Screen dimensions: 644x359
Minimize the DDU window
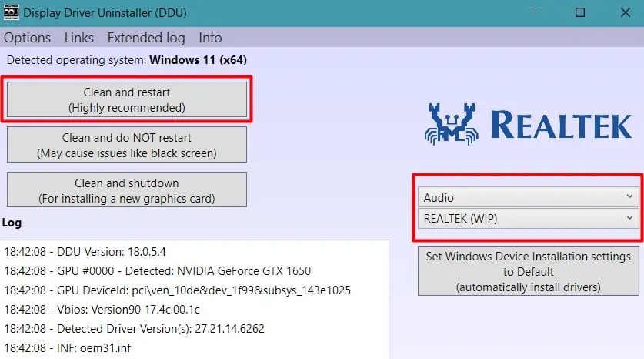click(x=536, y=12)
